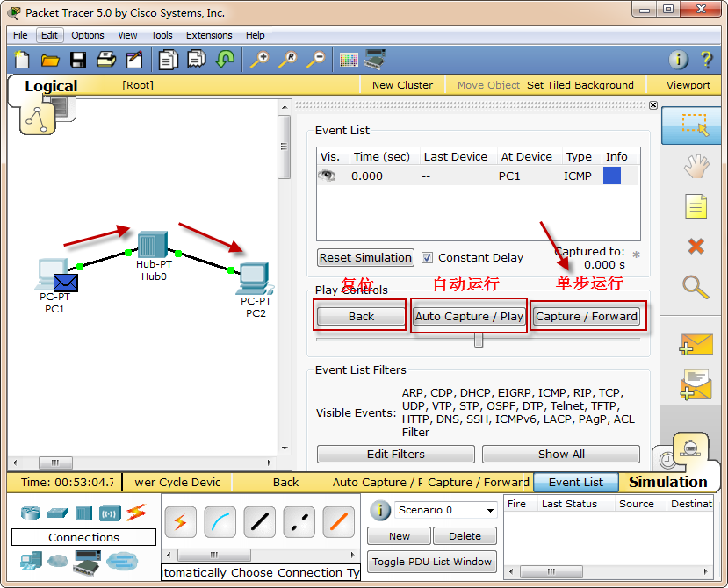728x588 pixels.
Task: Open the Extensions menu
Action: (209, 35)
